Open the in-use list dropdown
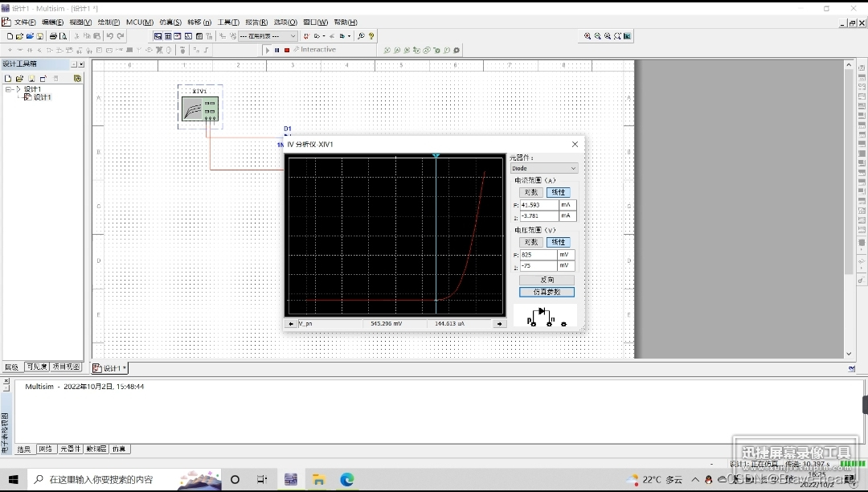Screen dimensions: 868x492 tap(293, 36)
